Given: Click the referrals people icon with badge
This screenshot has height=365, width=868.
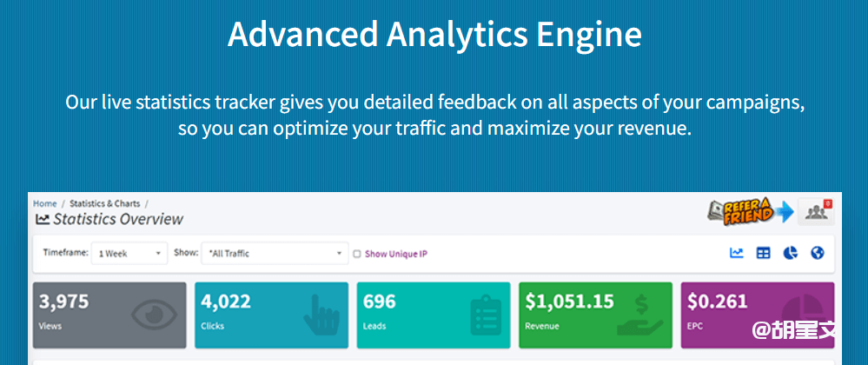Looking at the screenshot, I should (816, 212).
